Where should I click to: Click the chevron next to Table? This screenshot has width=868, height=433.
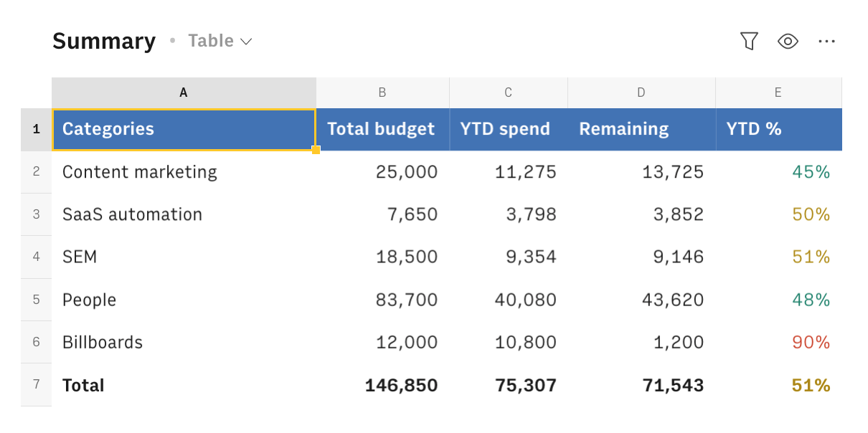click(x=246, y=42)
